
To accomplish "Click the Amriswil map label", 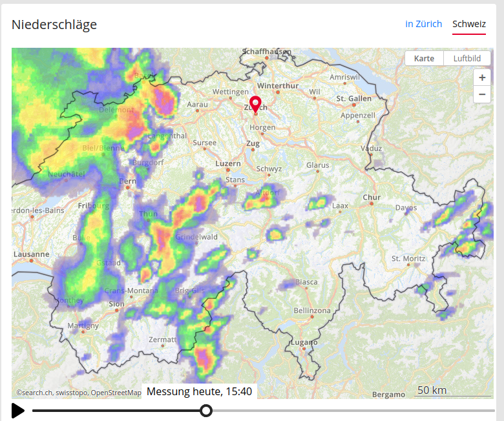I will click(344, 77).
